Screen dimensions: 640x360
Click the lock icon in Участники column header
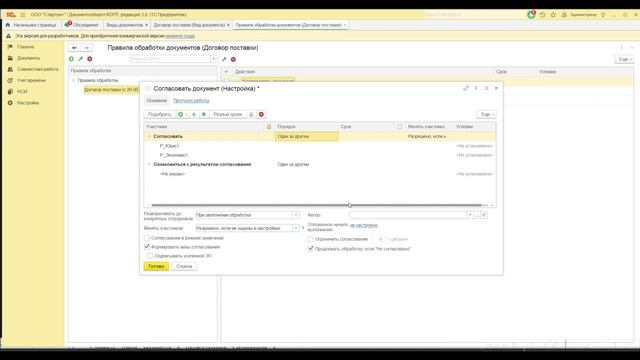click(269, 127)
